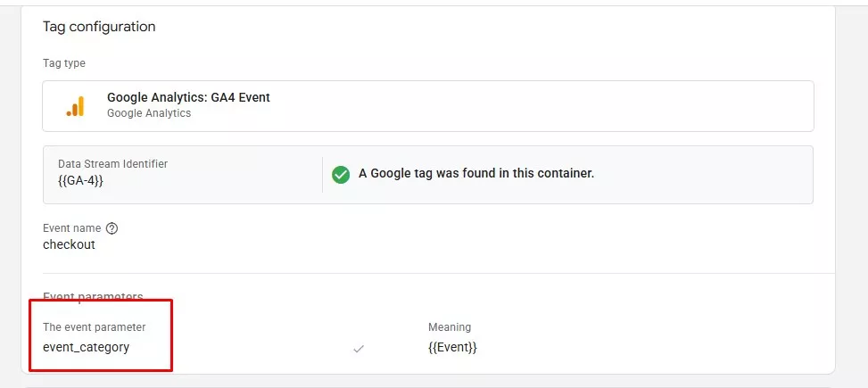Click the Tag type label

[x=64, y=63]
